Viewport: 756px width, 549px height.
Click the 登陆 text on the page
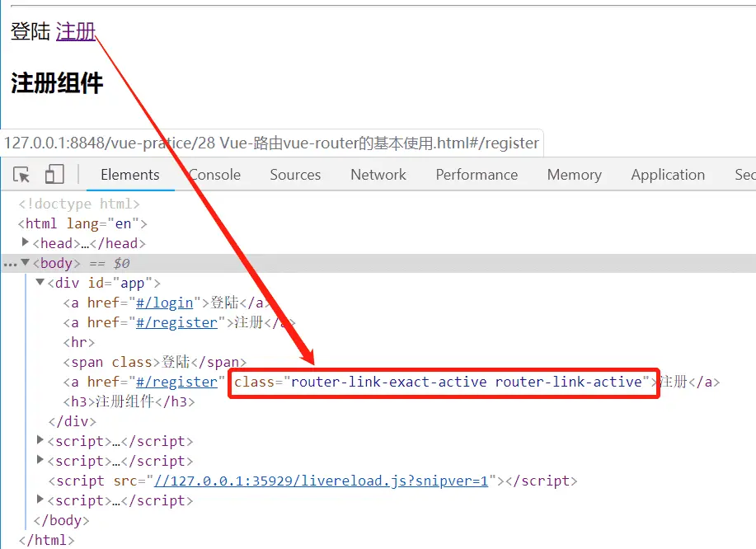31,32
